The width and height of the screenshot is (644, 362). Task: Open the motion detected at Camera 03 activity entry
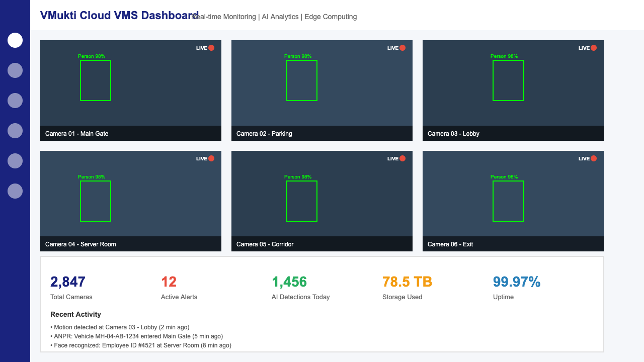[x=120, y=327]
